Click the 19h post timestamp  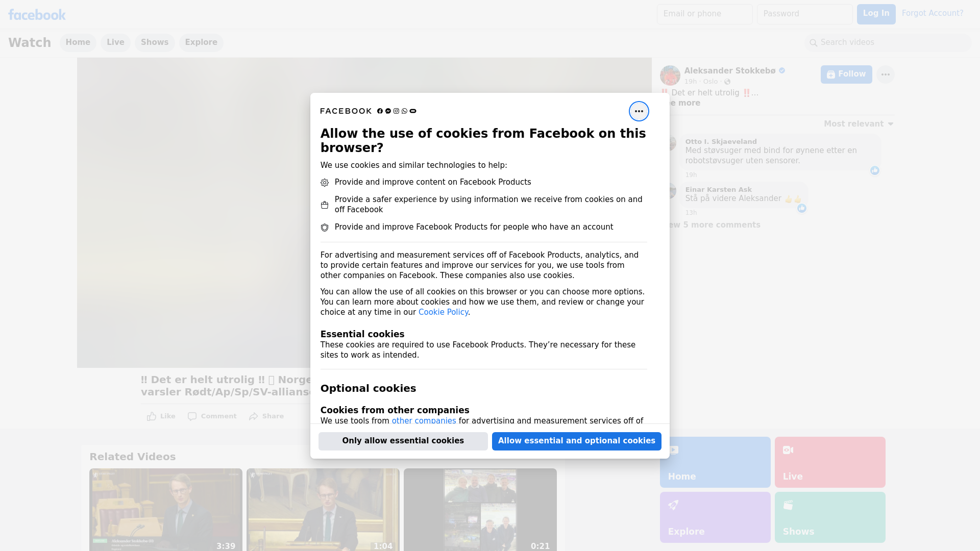691,82
